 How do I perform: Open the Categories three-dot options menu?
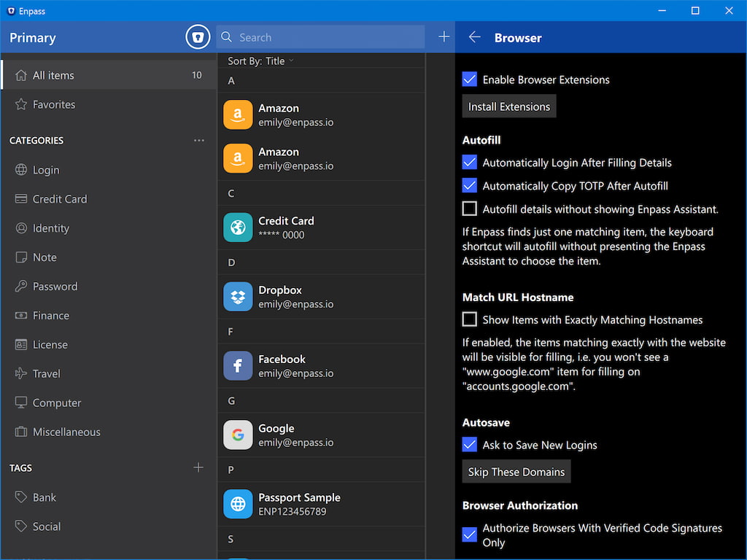tap(198, 140)
